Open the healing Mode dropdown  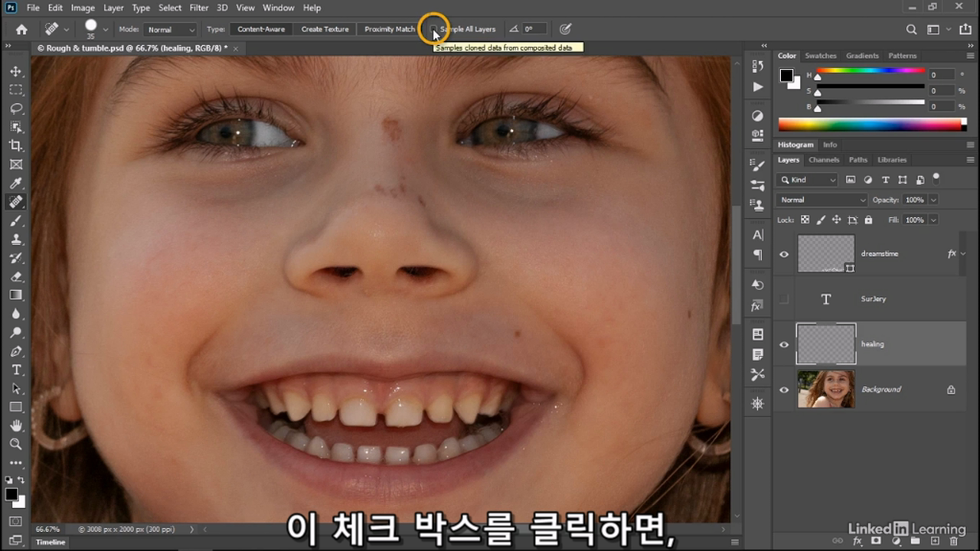(x=171, y=29)
